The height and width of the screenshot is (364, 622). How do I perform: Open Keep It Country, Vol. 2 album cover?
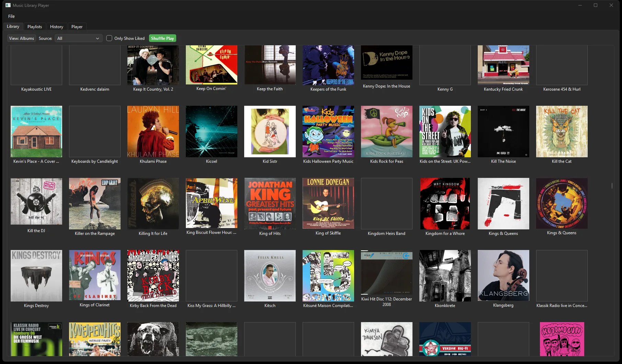click(x=153, y=65)
